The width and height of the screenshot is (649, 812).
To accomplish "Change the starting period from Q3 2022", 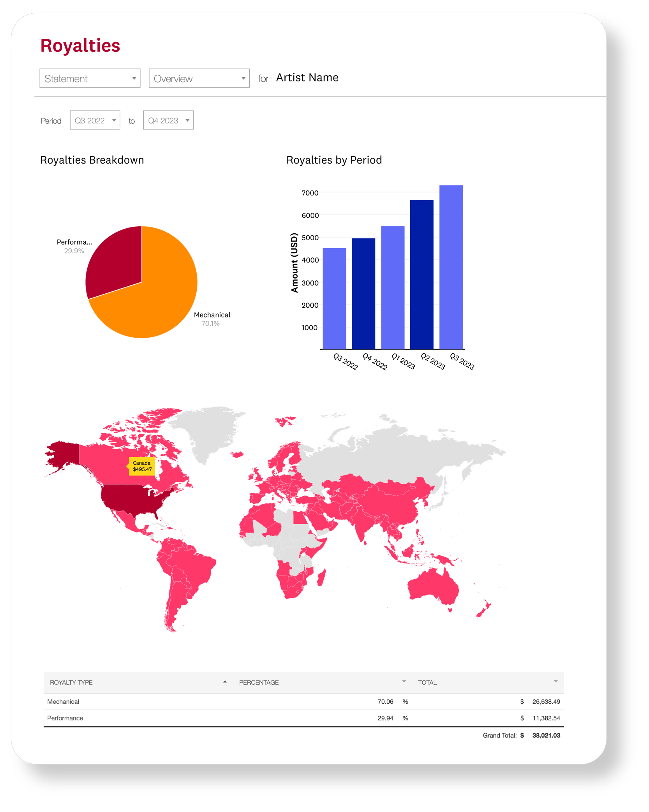I will (95, 120).
